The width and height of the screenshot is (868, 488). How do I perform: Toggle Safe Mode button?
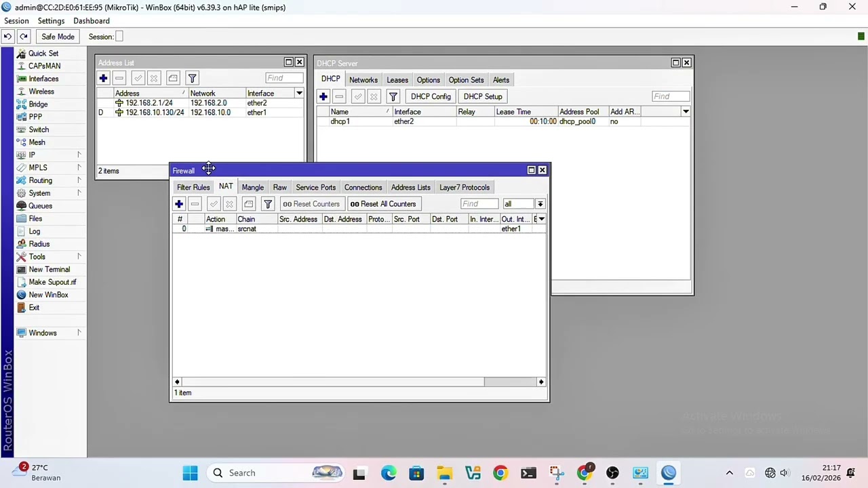click(58, 37)
